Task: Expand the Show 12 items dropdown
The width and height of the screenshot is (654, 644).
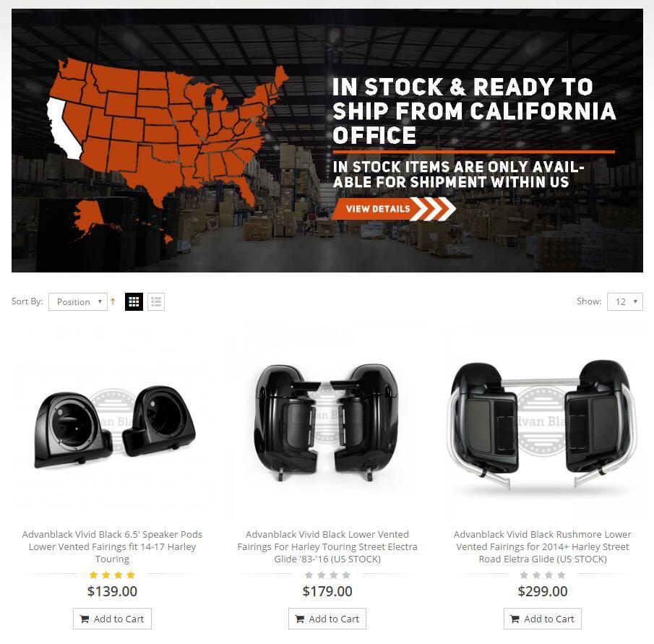Action: [x=625, y=301]
